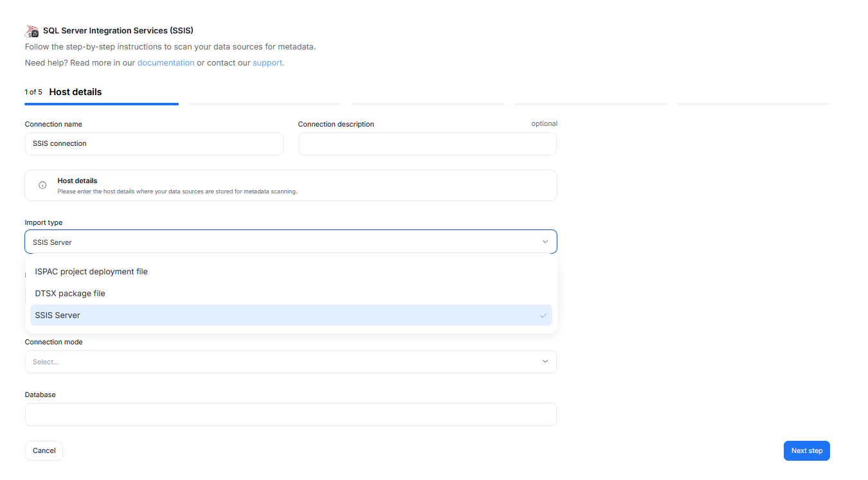Choose ISPAC project deployment file option
The width and height of the screenshot is (868, 480).
coord(91,272)
